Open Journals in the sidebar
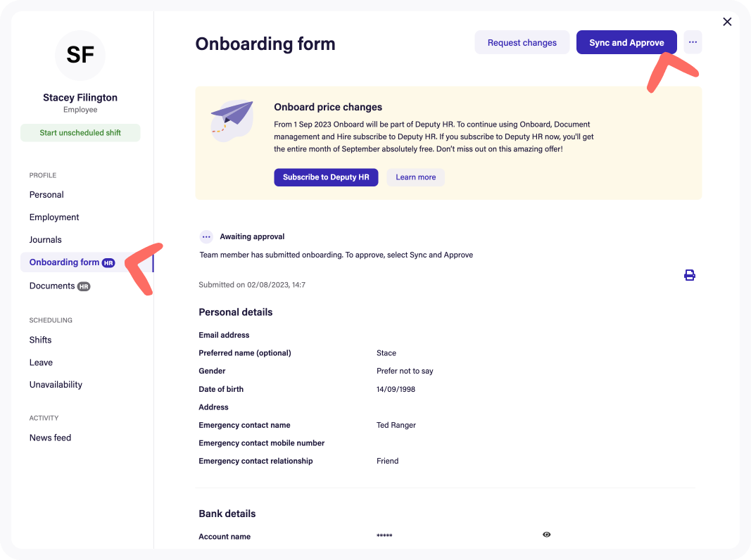The width and height of the screenshot is (751, 560). click(46, 240)
